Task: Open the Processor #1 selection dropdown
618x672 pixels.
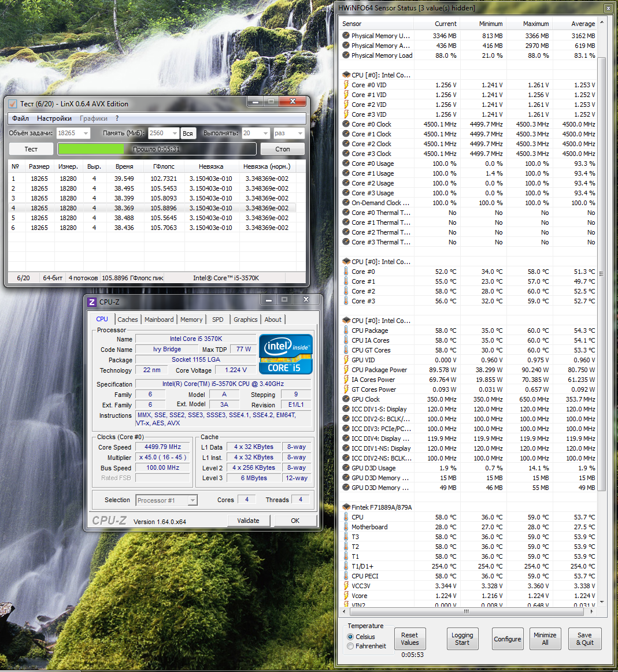Action: pos(193,500)
